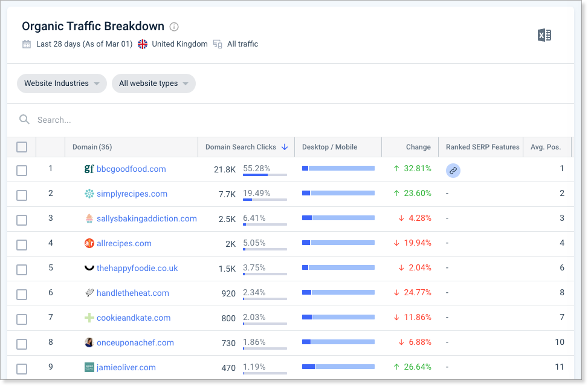
Task: Click the sort arrow on Domain Search Clicks
Action: 285,147
